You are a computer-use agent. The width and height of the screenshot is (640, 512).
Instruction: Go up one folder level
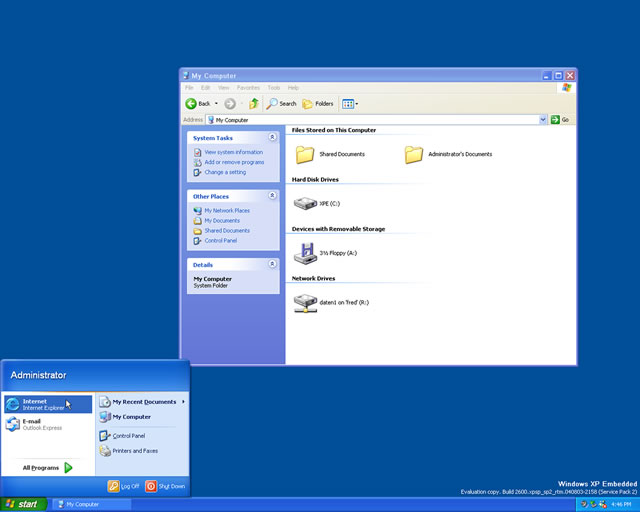tap(254, 104)
